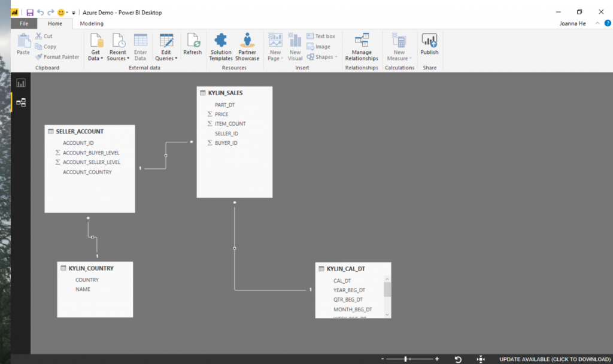Image resolution: width=613 pixels, height=364 pixels.
Task: Open Solution Templates
Action: coord(221,47)
